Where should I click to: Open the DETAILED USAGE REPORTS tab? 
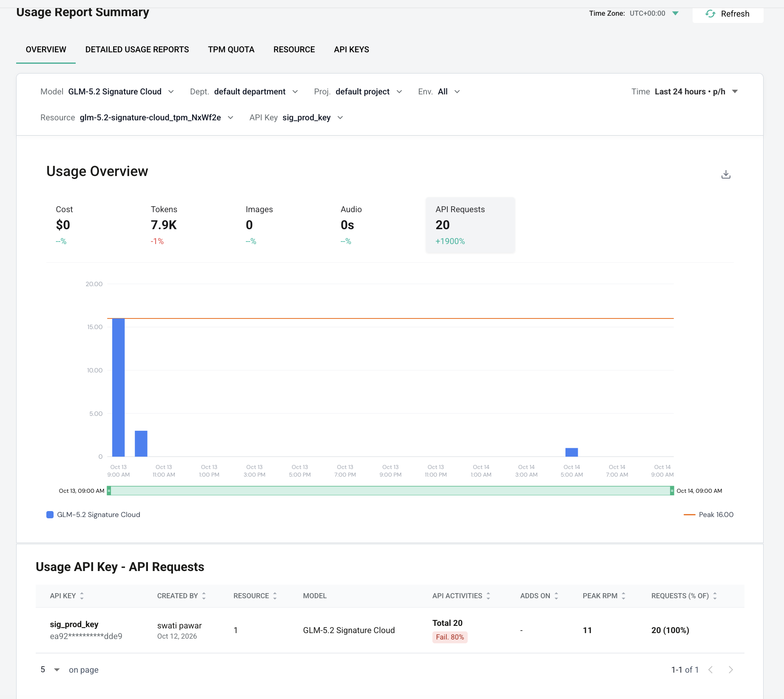coord(137,50)
